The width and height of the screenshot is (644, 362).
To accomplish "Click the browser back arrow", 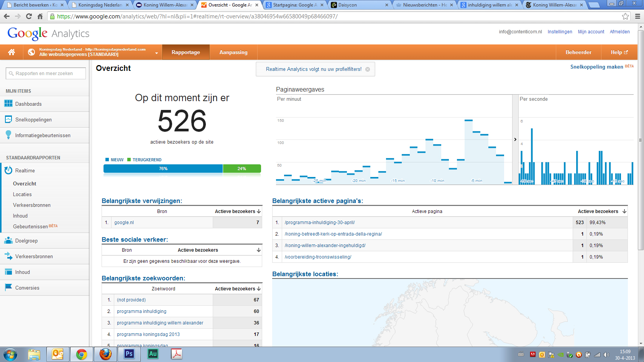I will pos(7,16).
